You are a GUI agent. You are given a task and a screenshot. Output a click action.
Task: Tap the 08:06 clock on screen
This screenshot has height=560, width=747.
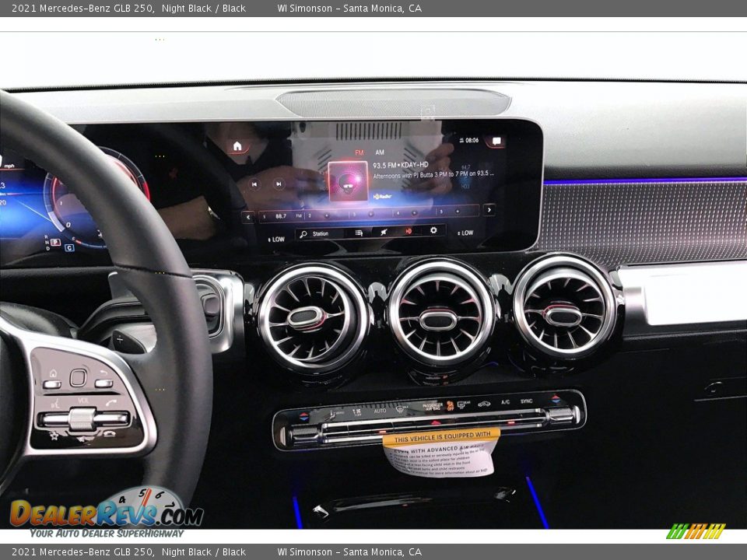pos(472,140)
